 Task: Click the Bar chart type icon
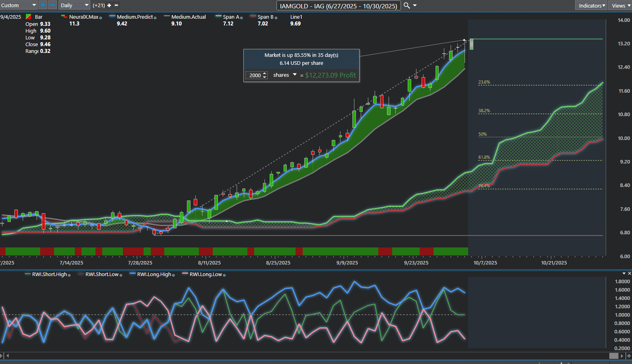[x=29, y=17]
